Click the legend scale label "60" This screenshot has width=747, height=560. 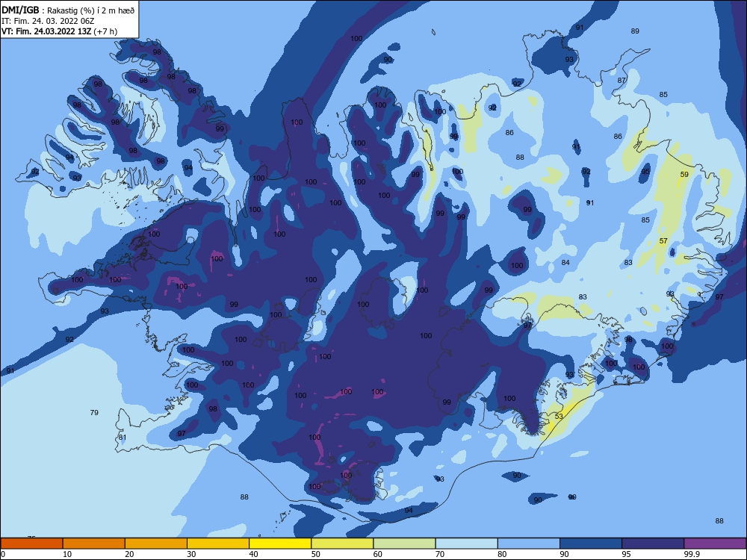(378, 554)
